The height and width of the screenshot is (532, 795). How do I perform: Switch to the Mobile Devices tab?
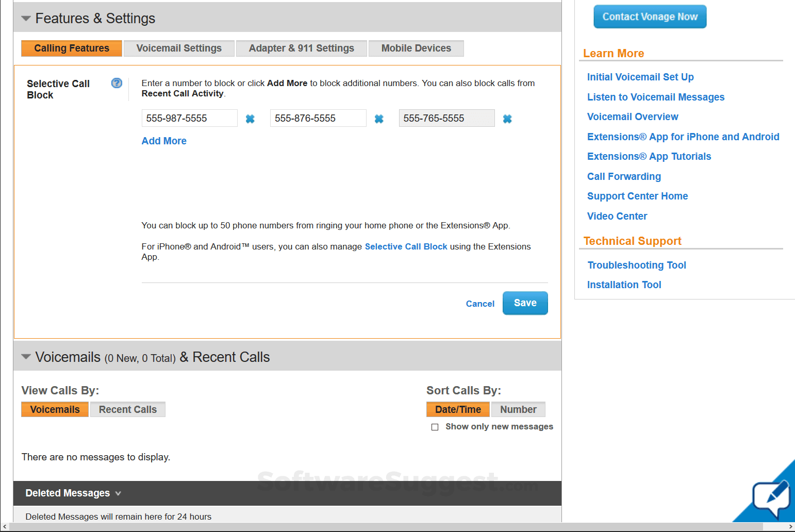coord(416,48)
